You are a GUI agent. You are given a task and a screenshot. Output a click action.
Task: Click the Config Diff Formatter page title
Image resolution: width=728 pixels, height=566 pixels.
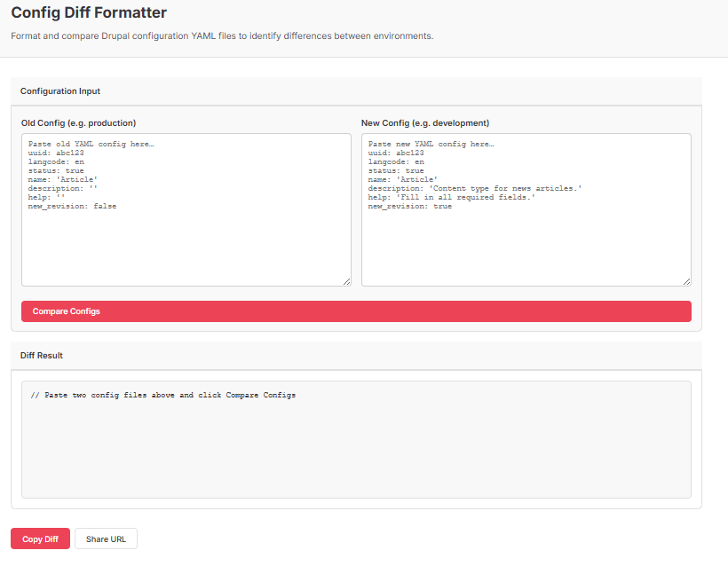(x=87, y=12)
